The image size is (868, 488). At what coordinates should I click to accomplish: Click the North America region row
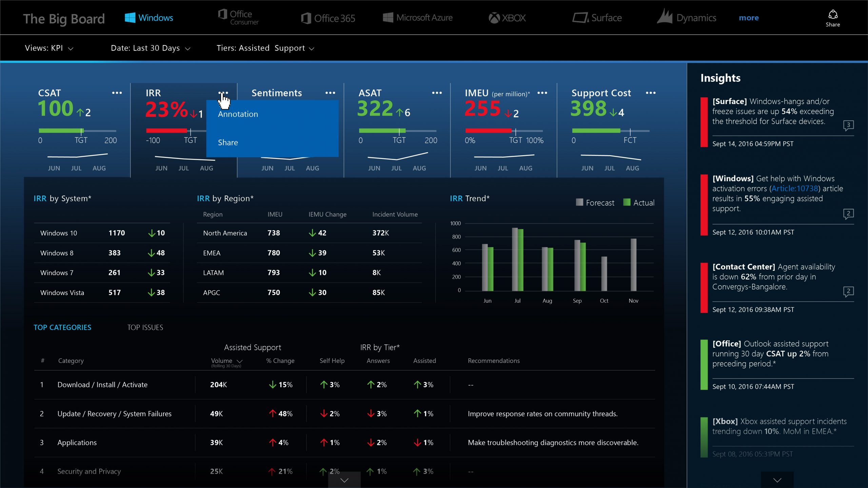[x=309, y=233]
